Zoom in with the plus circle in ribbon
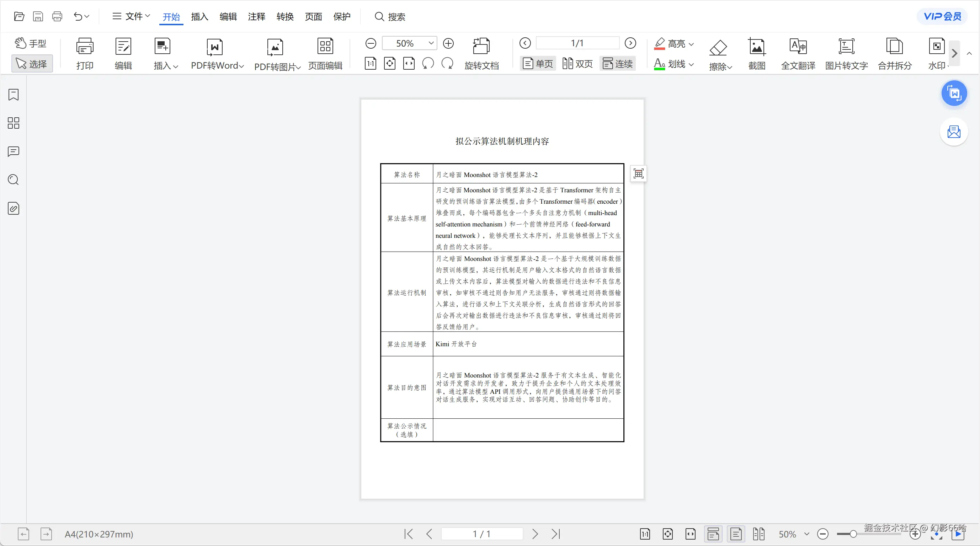Image resolution: width=980 pixels, height=546 pixels. [448, 43]
